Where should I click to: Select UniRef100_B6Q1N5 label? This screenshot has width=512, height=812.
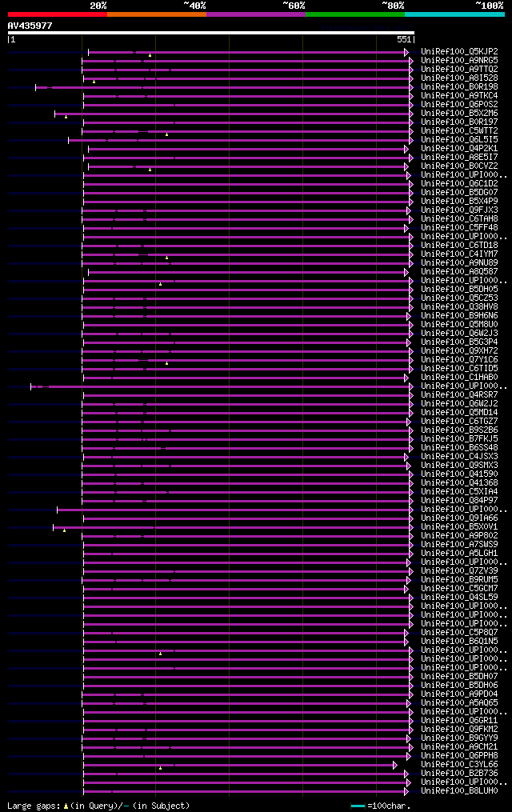tap(459, 642)
